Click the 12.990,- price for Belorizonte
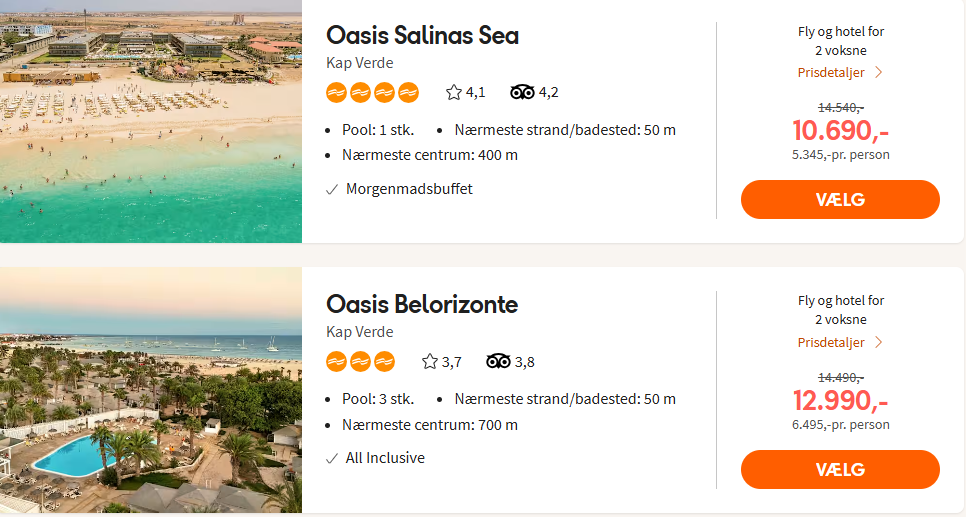This screenshot has height=517, width=966. click(x=840, y=400)
